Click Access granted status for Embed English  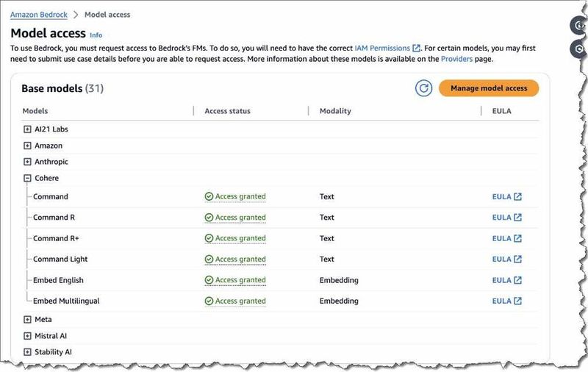tap(235, 280)
